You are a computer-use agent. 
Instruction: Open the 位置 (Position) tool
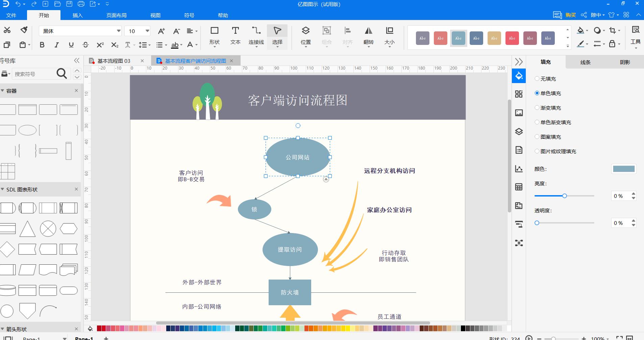[x=305, y=35]
